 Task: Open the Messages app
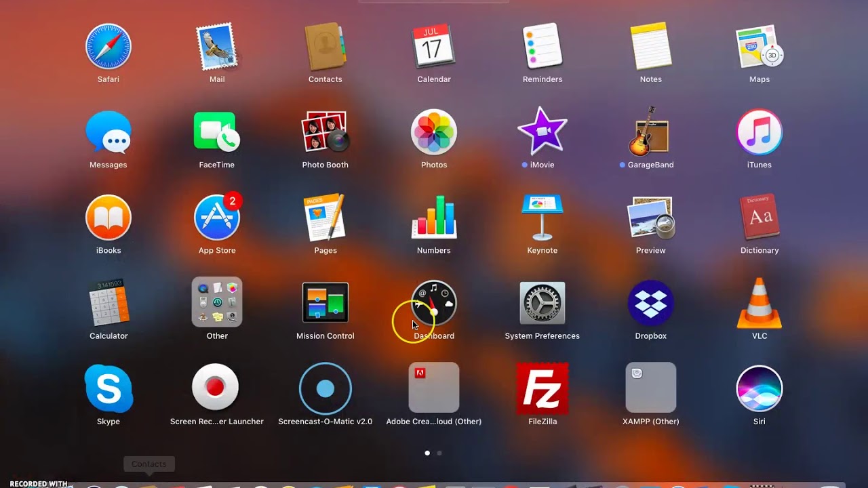pyautogui.click(x=108, y=132)
